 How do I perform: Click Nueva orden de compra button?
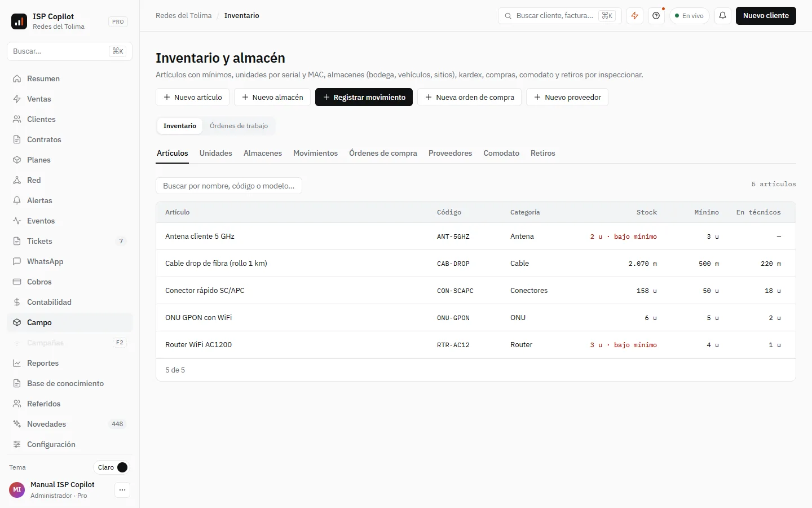click(469, 97)
